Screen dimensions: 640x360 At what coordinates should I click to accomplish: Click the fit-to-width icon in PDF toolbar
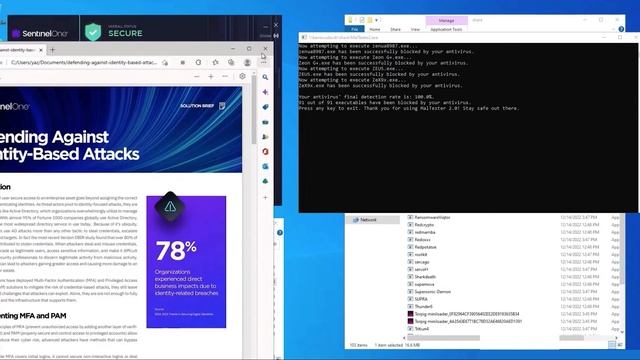point(225,76)
